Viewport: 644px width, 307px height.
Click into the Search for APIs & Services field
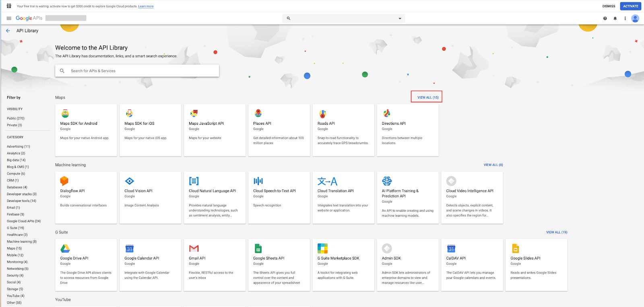[x=137, y=71]
